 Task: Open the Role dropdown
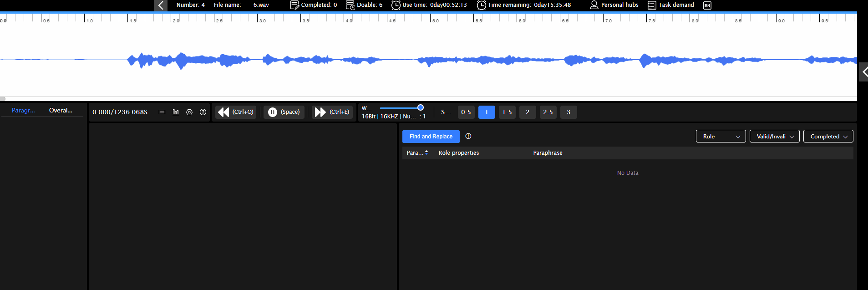(721, 136)
